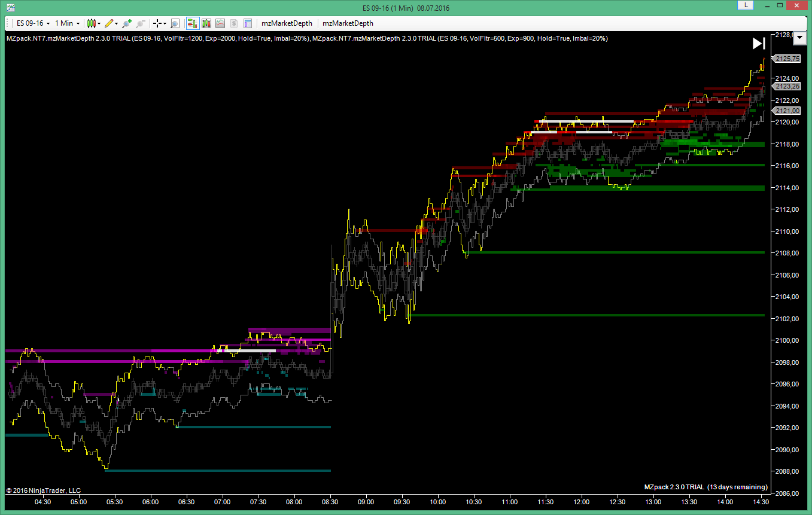Click the L link button in title bar

[746, 5]
